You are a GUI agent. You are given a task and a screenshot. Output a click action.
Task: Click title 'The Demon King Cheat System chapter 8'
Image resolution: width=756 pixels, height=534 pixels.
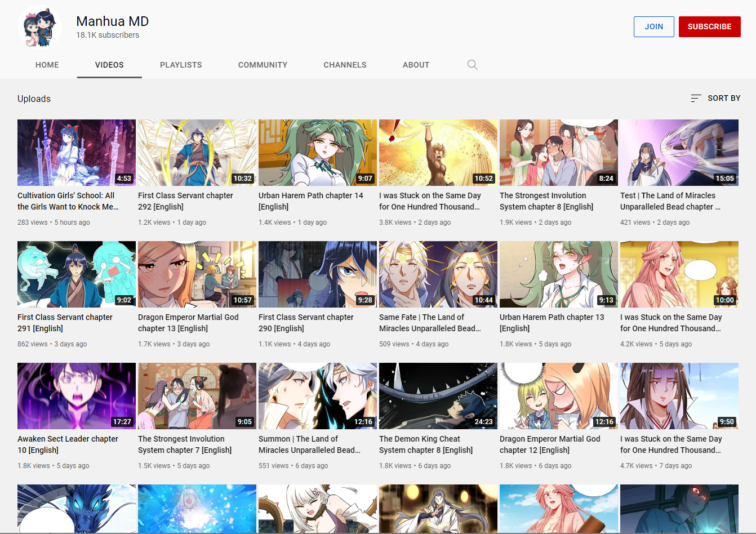(426, 444)
